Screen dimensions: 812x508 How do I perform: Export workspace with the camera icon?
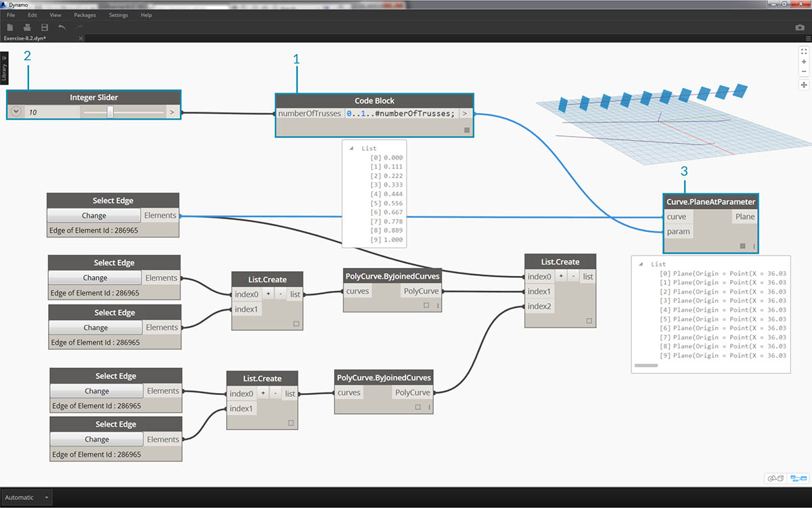[x=800, y=28]
